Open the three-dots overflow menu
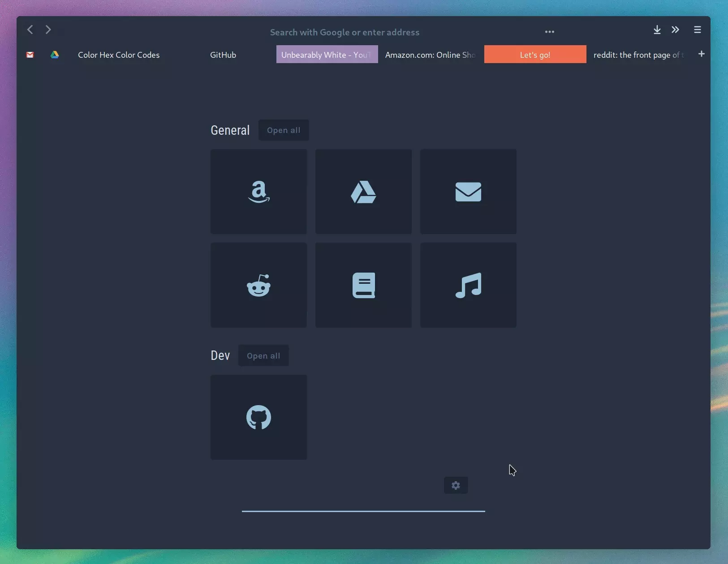This screenshot has height=564, width=728. click(x=549, y=32)
